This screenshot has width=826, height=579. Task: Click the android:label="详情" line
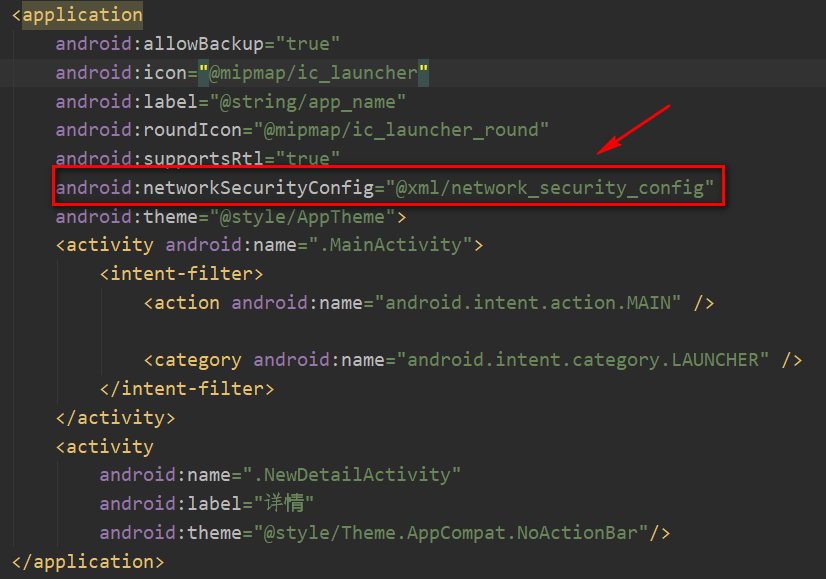[207, 504]
